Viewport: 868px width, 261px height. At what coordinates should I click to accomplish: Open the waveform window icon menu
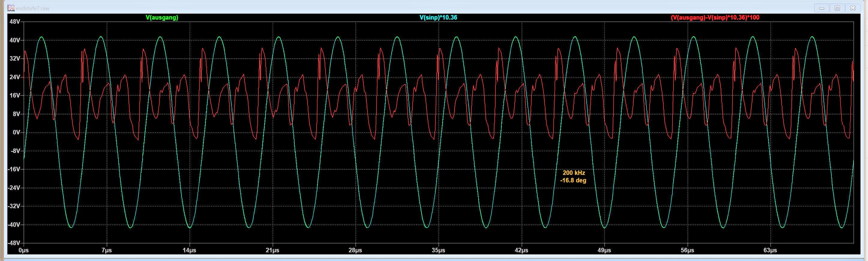pos(11,8)
